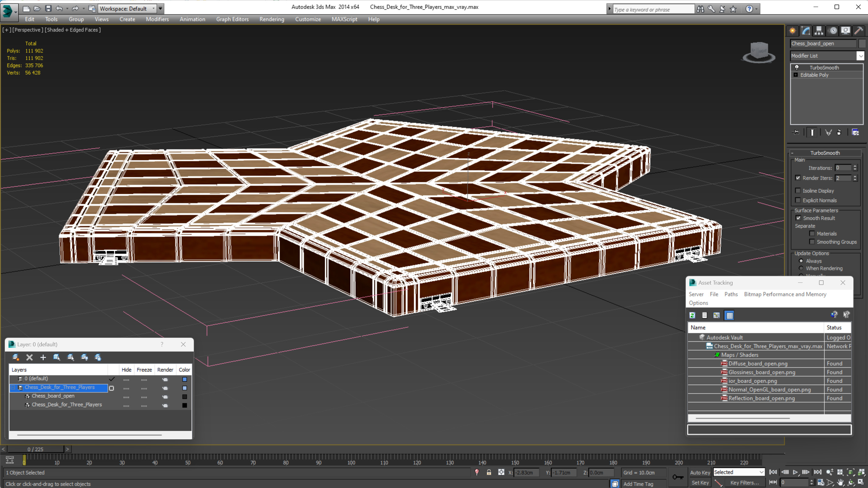The width and height of the screenshot is (868, 488).
Task: Open the Utilities command panel tab
Action: click(x=859, y=31)
